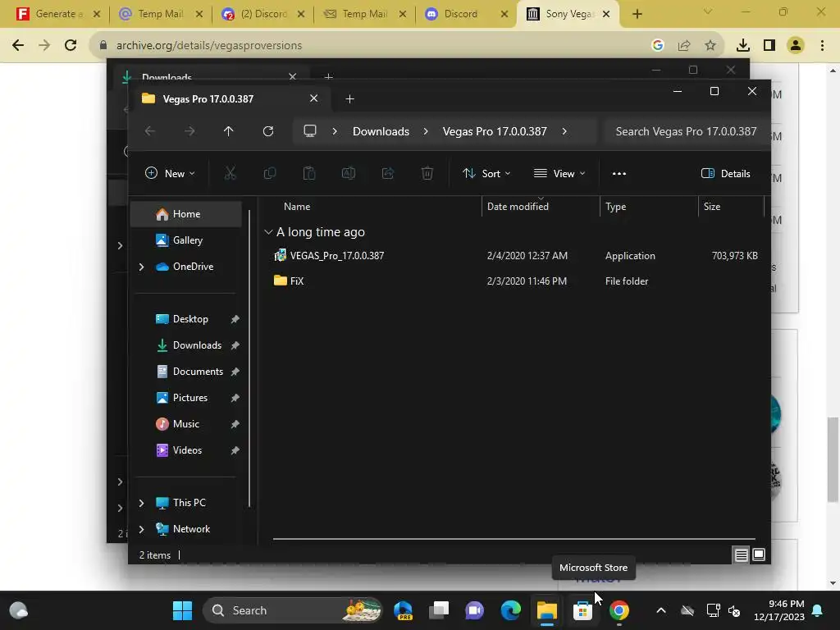This screenshot has height=630, width=840.
Task: Switch to the (2) Discord Chrome tab
Action: (262, 14)
